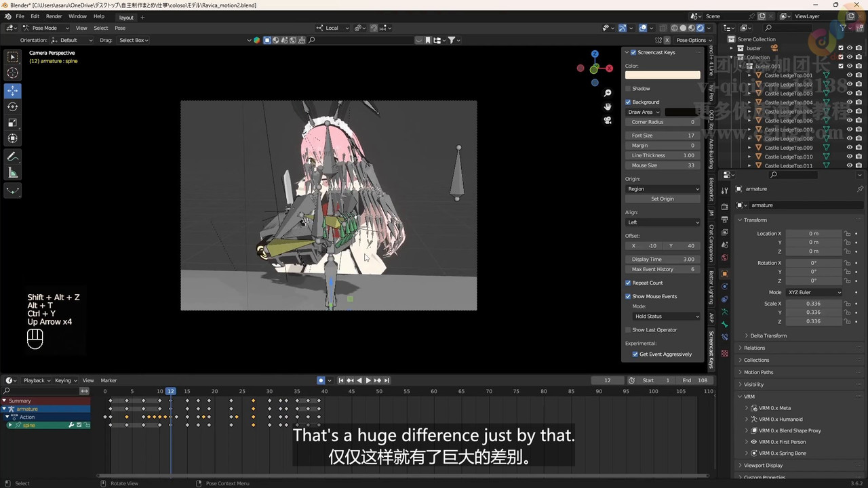Click the Display Time field
Image resolution: width=868 pixels, height=488 pixels.
(x=663, y=259)
